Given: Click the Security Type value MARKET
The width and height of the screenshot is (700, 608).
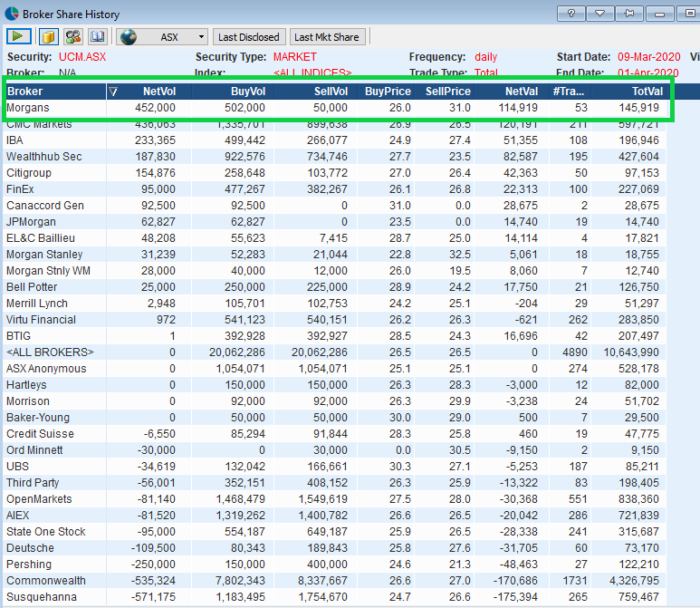Looking at the screenshot, I should (x=294, y=57).
